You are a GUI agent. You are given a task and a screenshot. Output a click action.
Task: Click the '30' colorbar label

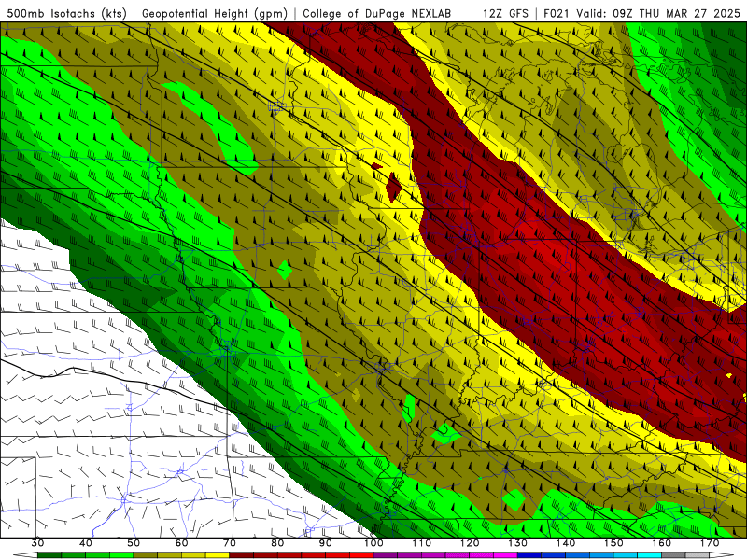(x=37, y=543)
